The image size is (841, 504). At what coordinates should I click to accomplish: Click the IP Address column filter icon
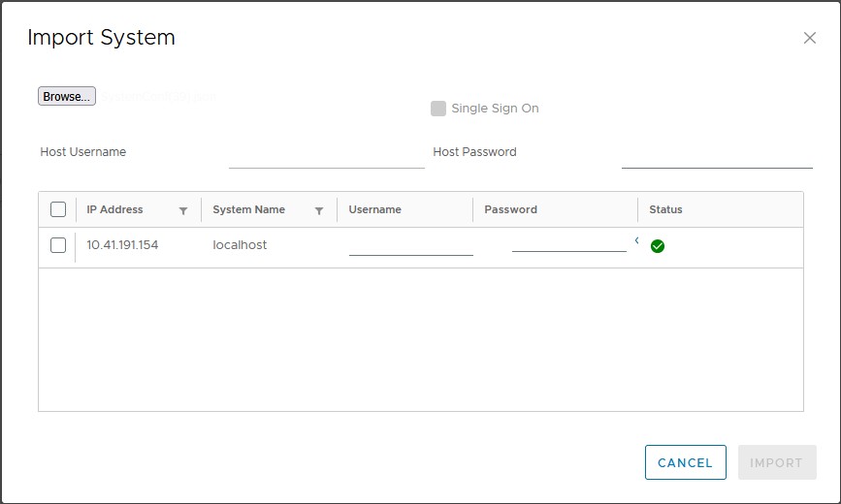point(183,210)
